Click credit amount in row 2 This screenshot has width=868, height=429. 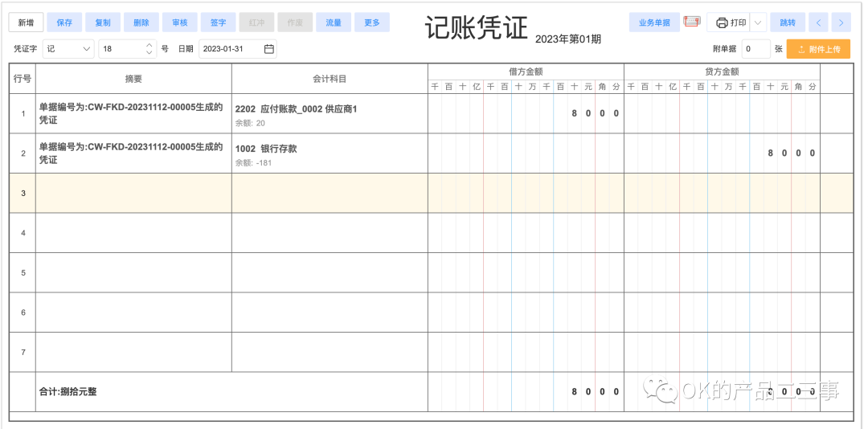point(722,153)
